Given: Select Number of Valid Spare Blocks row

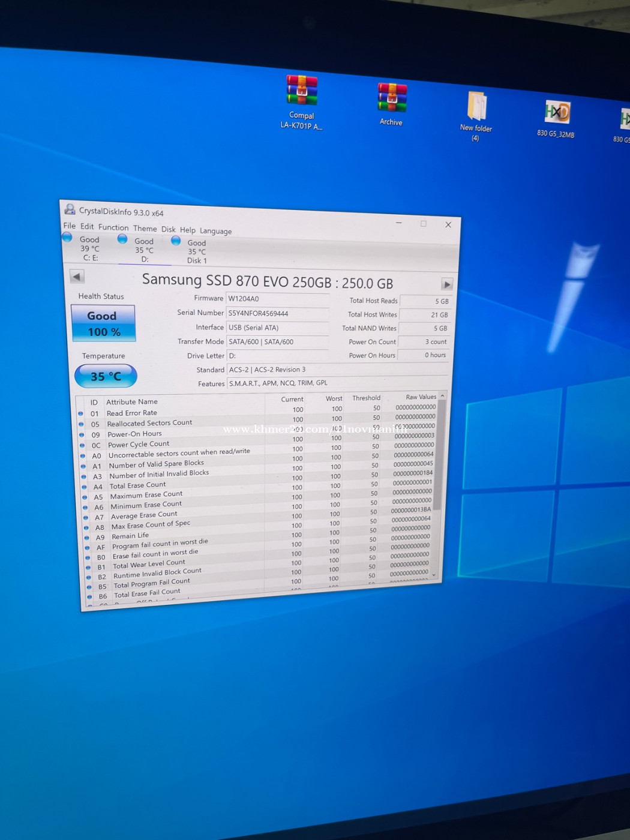Looking at the screenshot, I should (257, 461).
